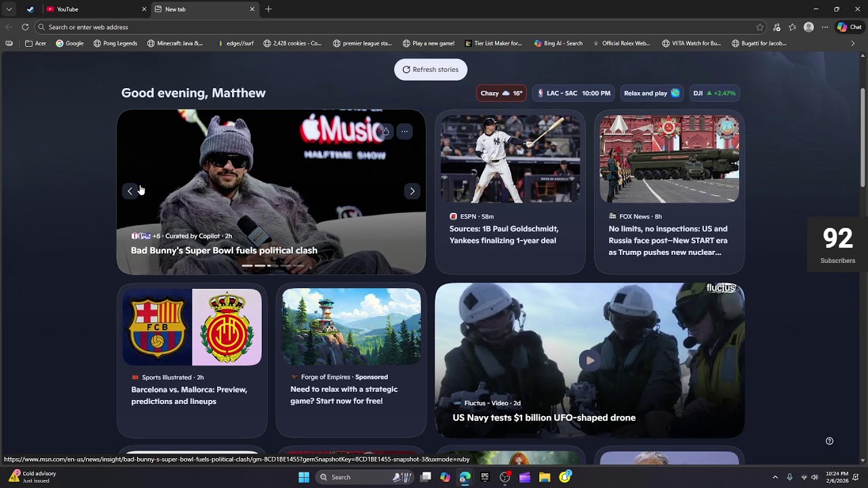The height and width of the screenshot is (488, 868).
Task: Open the premier league bookmark
Action: [x=363, y=43]
